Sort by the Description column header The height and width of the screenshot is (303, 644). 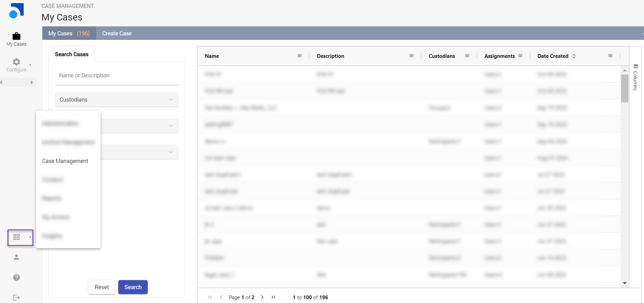pos(330,56)
